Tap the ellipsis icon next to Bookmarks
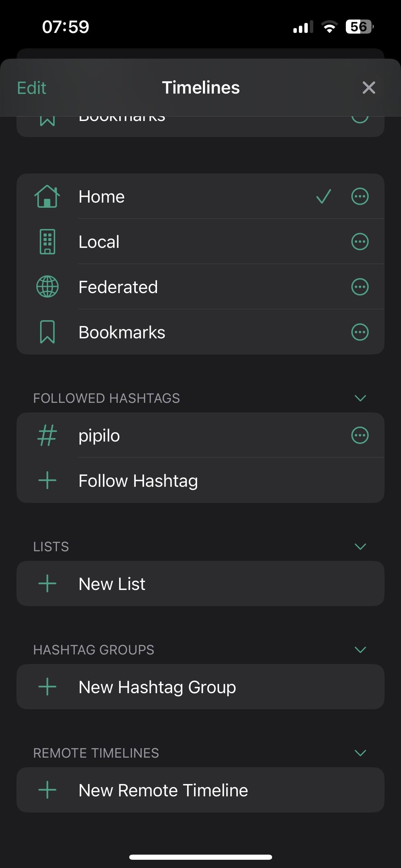This screenshot has width=401, height=868. click(360, 332)
